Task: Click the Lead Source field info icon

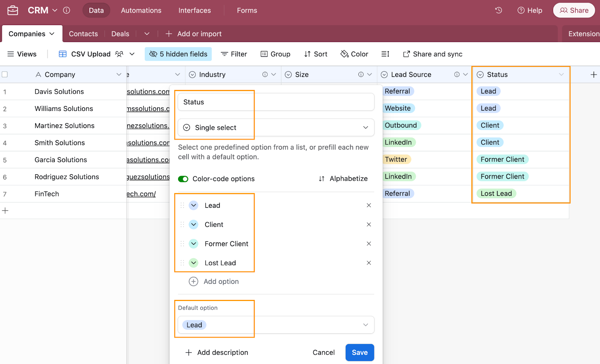Action: [457, 75]
